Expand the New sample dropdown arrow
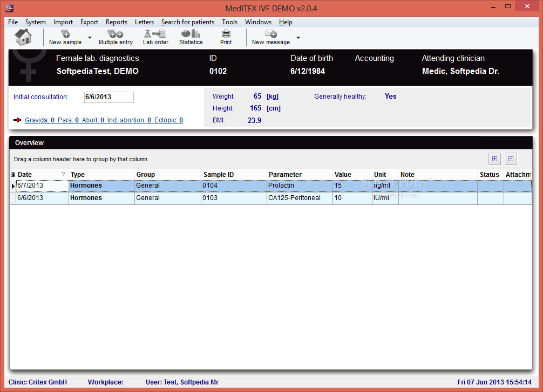 click(90, 37)
